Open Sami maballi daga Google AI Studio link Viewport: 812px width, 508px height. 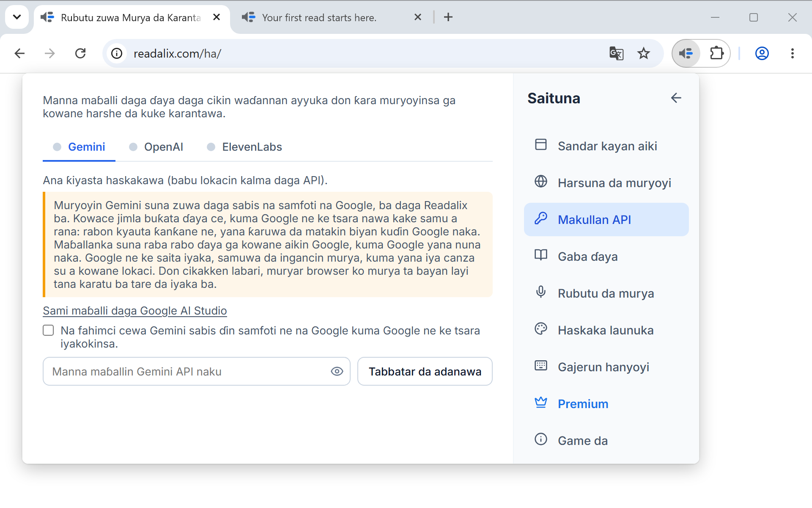click(135, 311)
